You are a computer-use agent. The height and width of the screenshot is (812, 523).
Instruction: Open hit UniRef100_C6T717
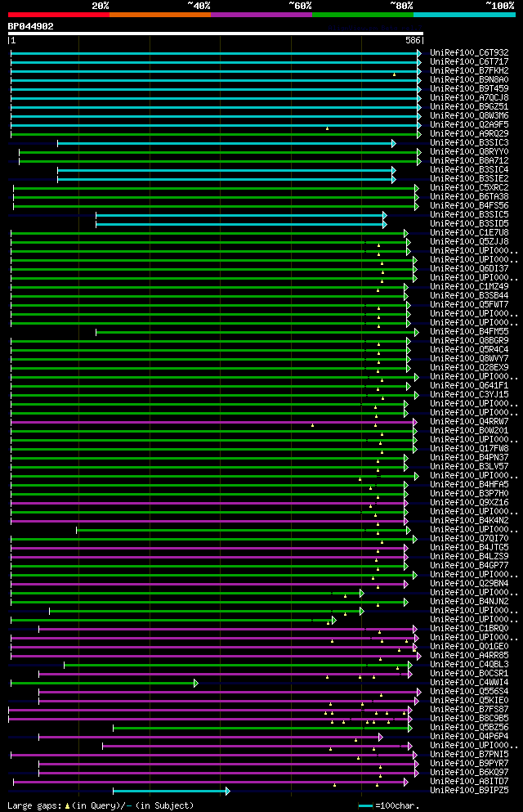[x=469, y=61]
